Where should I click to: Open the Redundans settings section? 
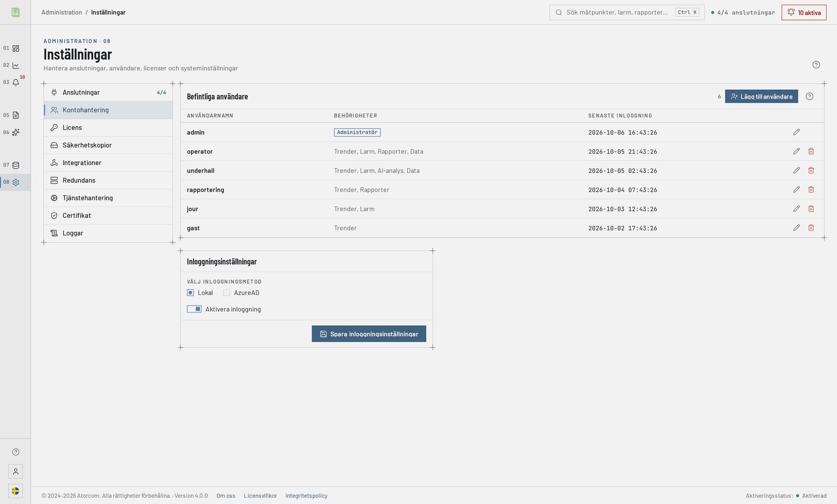pyautogui.click(x=108, y=180)
